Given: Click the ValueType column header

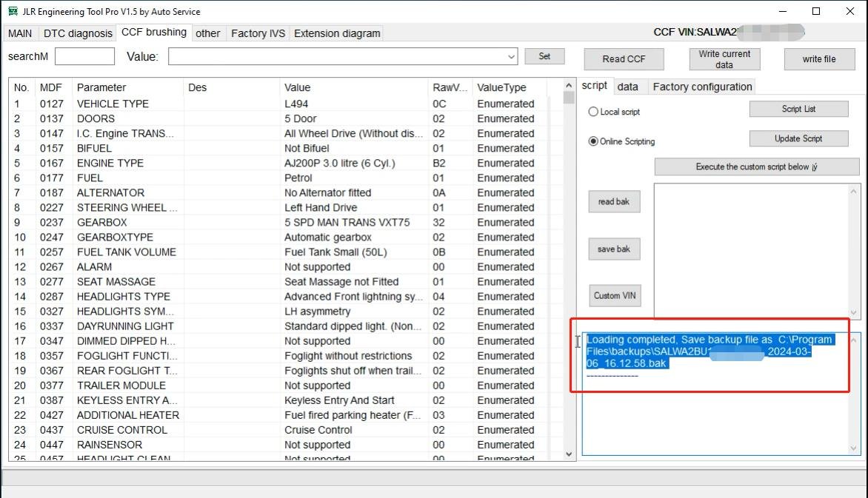Looking at the screenshot, I should 510,87.
